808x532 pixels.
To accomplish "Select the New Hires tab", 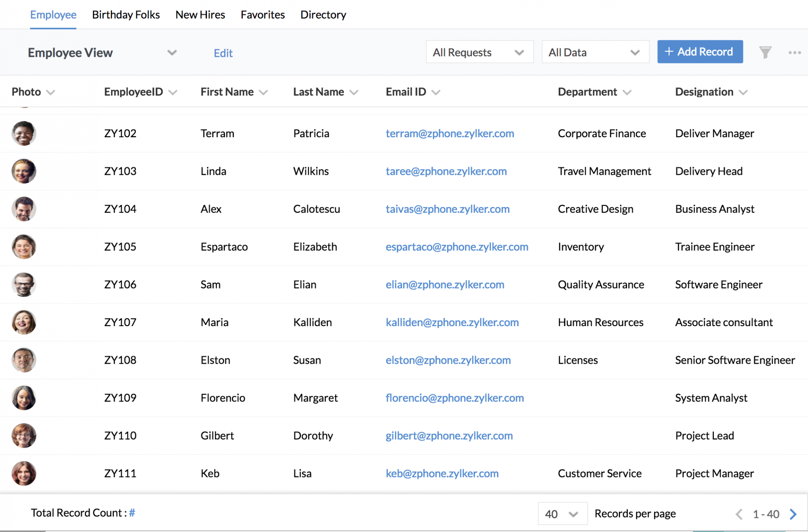I will (200, 15).
